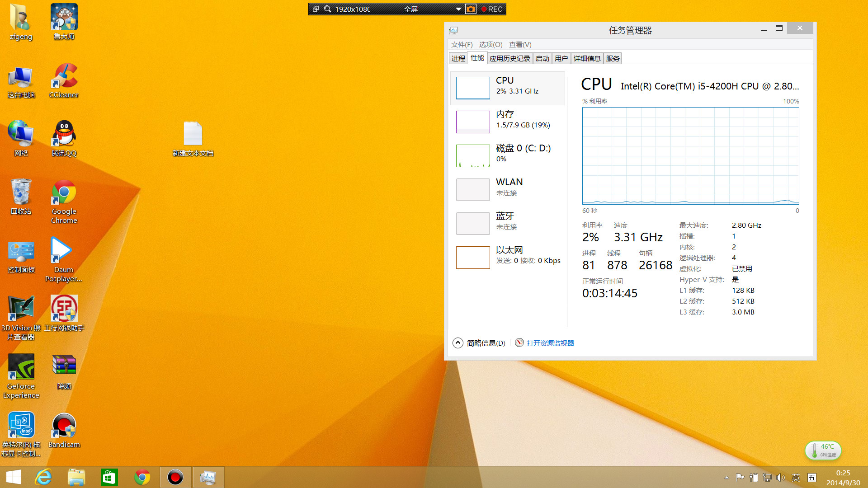Toggle the English input language indicator (英)
This screenshot has height=488, width=868.
coord(796,477)
